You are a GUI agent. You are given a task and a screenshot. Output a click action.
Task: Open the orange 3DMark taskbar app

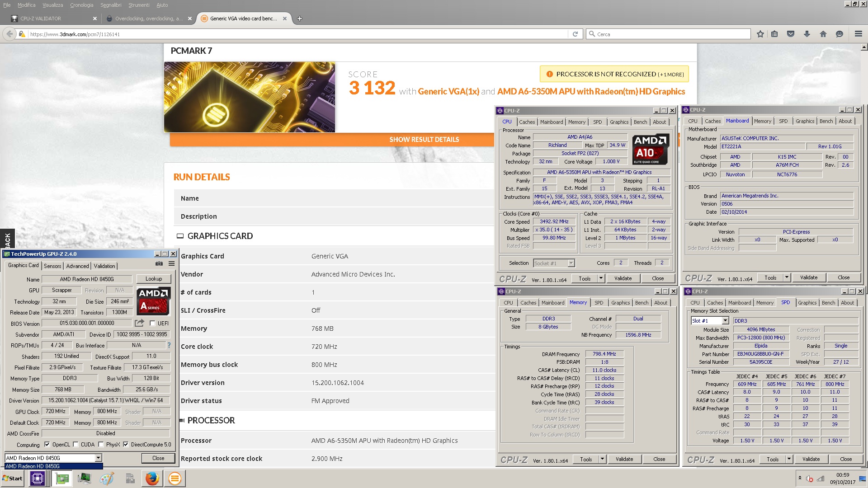tap(175, 478)
